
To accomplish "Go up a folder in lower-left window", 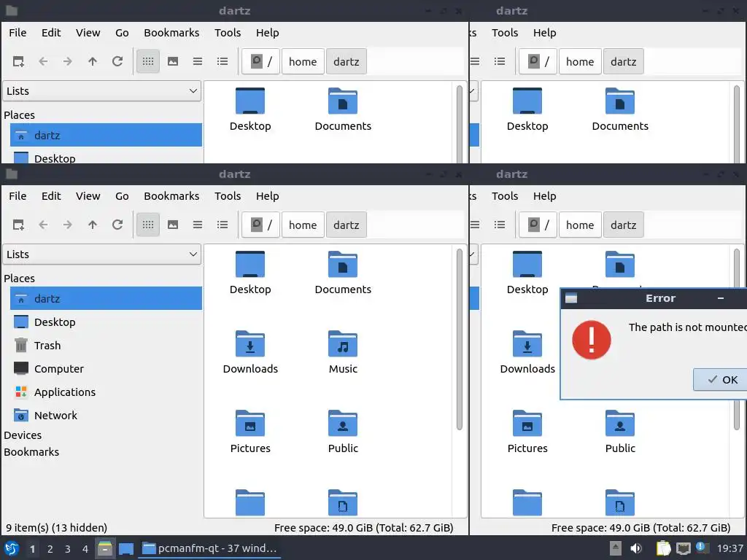I will 93,225.
